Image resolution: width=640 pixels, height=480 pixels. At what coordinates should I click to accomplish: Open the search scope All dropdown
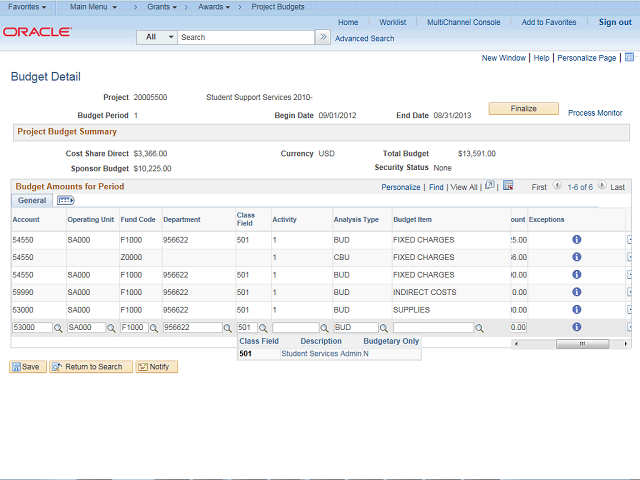157,37
